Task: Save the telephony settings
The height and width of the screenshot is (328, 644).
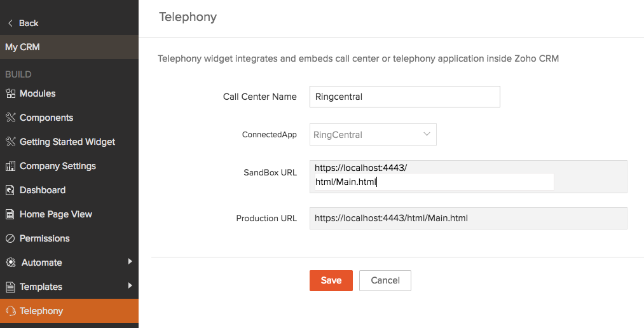Action: coord(331,280)
